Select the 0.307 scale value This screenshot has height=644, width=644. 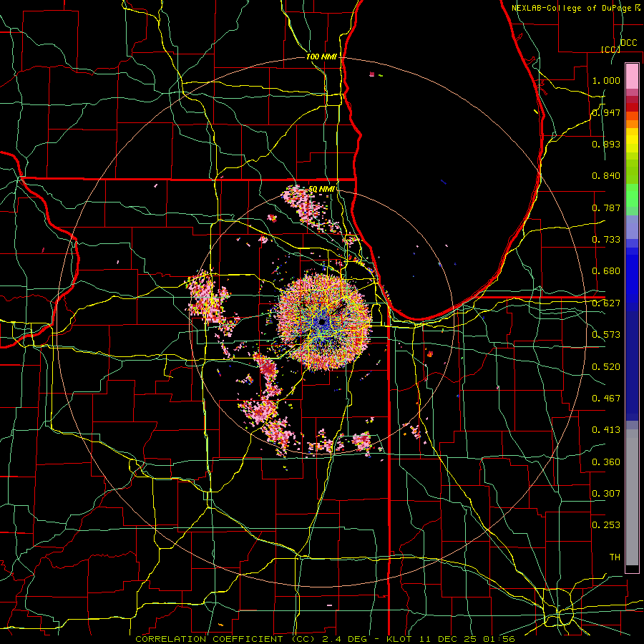[606, 494]
